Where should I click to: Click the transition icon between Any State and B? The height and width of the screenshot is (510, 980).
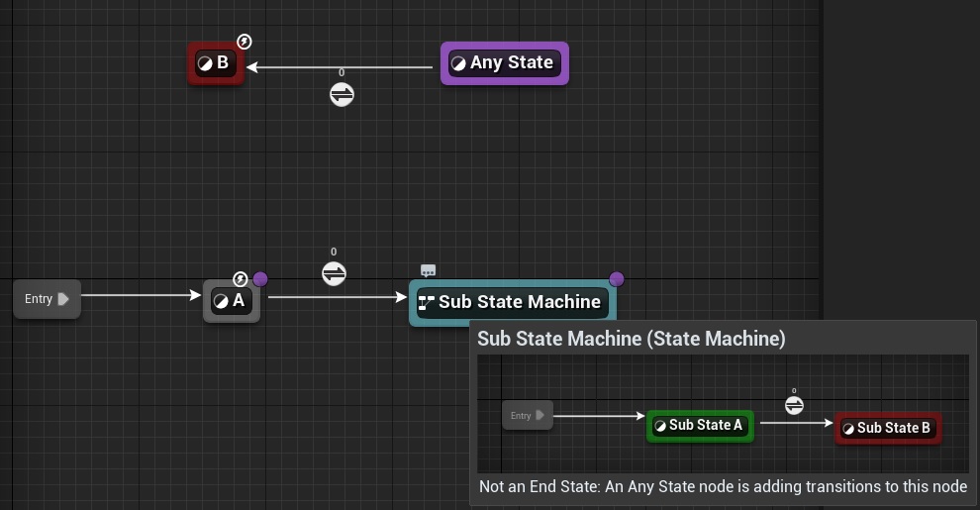pos(342,94)
